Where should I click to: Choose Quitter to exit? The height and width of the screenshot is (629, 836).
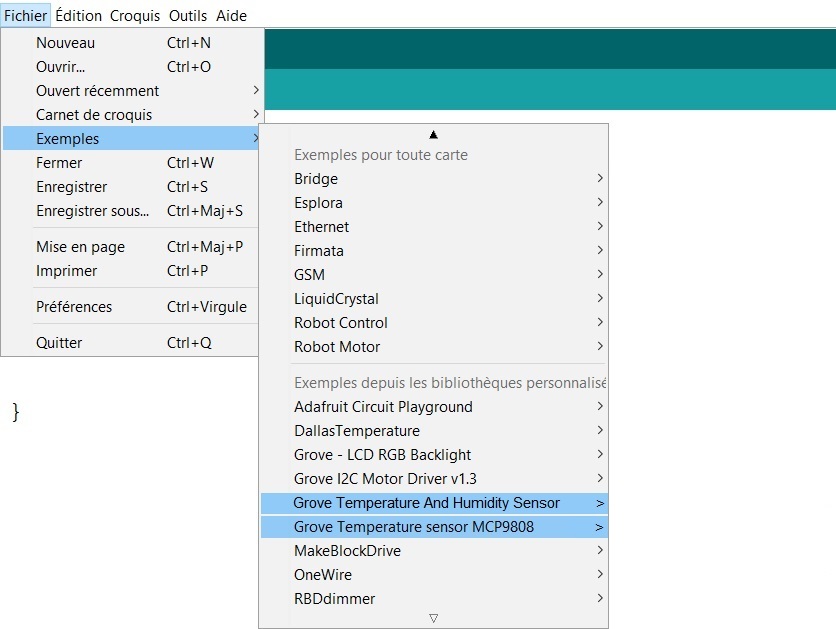coord(132,343)
